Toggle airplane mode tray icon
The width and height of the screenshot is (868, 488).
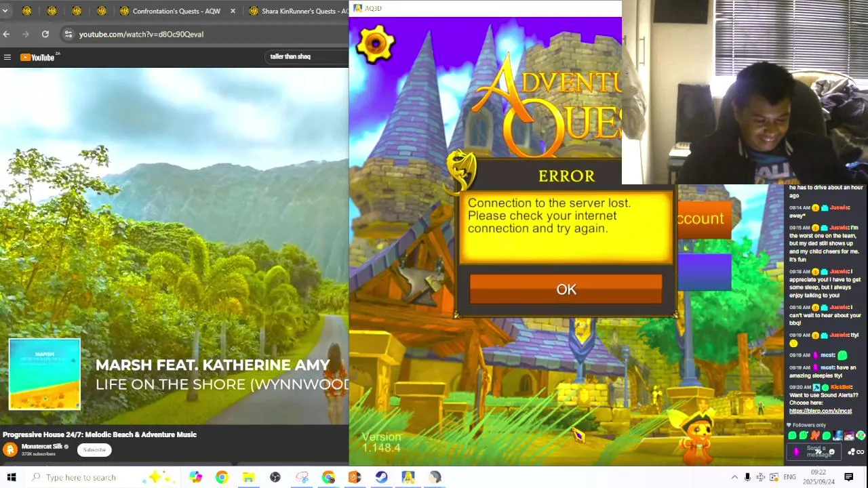point(760,477)
